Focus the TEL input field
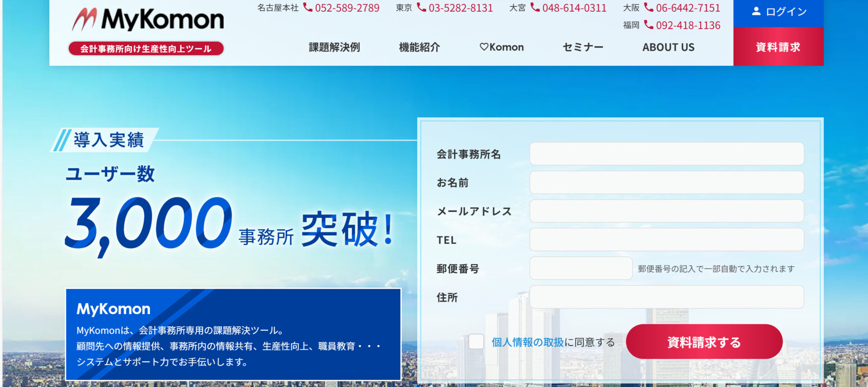 (x=666, y=239)
